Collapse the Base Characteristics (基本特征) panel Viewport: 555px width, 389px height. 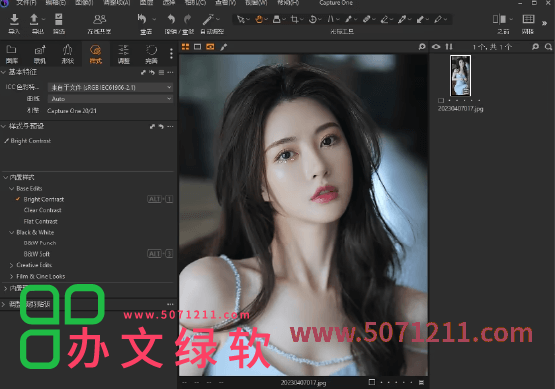coord(4,72)
